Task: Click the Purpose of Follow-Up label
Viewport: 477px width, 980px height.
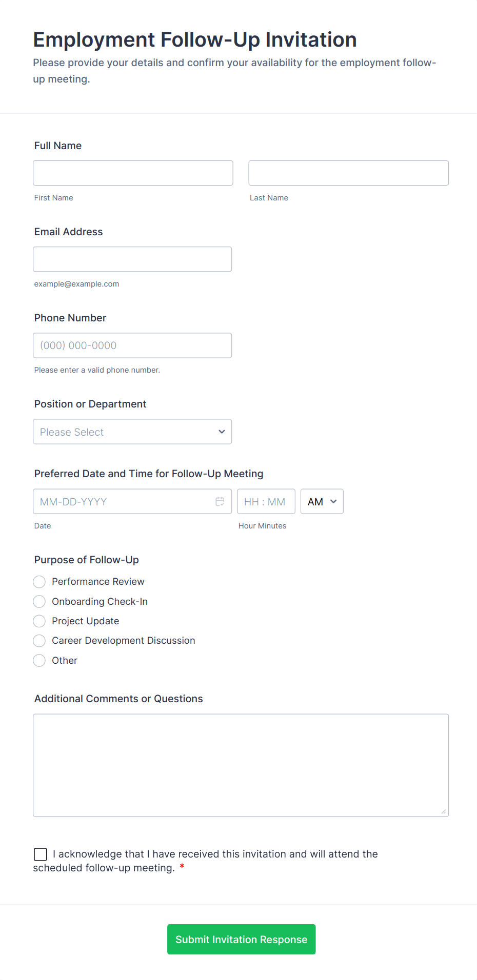Action: (x=87, y=560)
